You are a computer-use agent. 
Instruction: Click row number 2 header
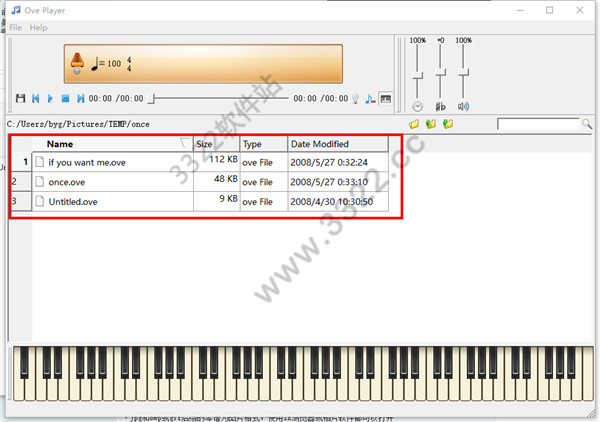21,181
